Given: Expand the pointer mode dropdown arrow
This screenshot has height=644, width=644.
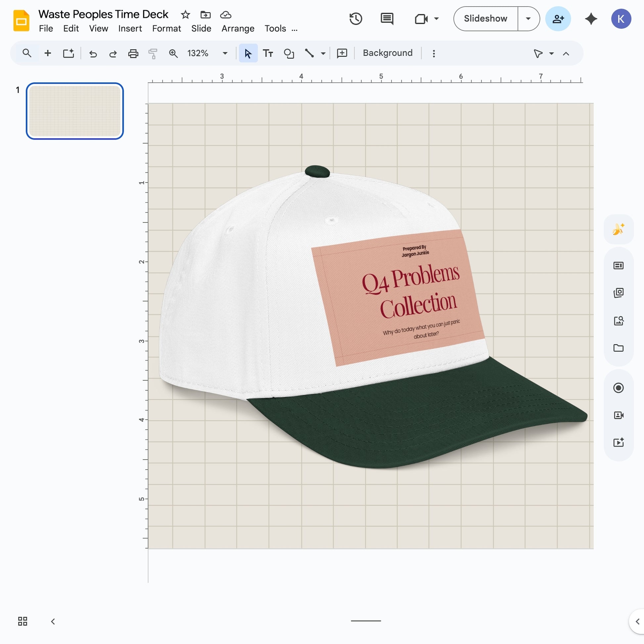Looking at the screenshot, I should (x=551, y=53).
